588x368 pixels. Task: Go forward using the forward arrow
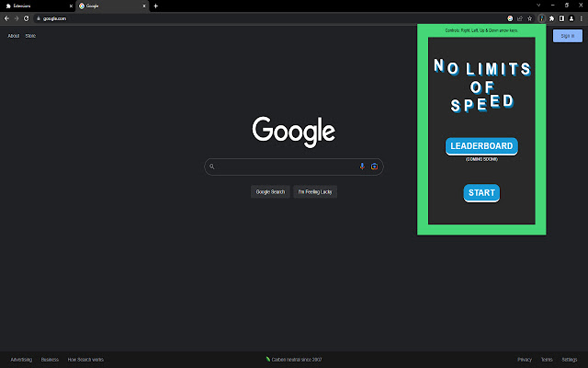[17, 18]
